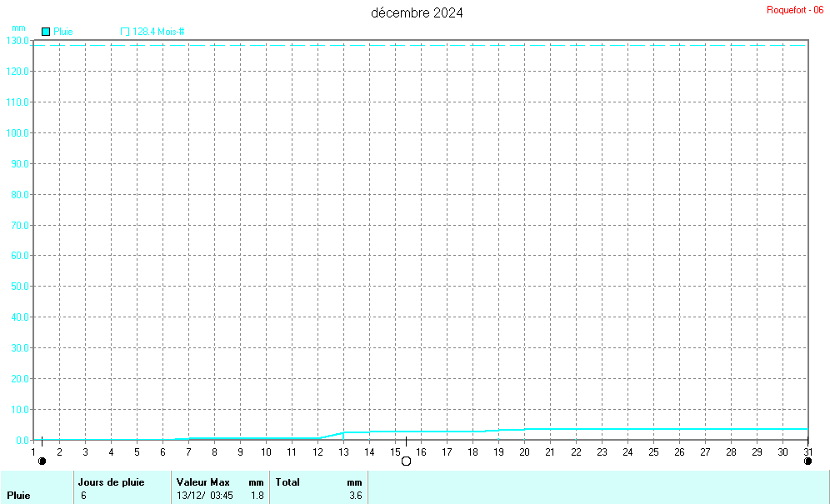This screenshot has width=830, height=504.
Task: Click the 'mm' unit beside the Valeur Max header
Action: [x=256, y=483]
